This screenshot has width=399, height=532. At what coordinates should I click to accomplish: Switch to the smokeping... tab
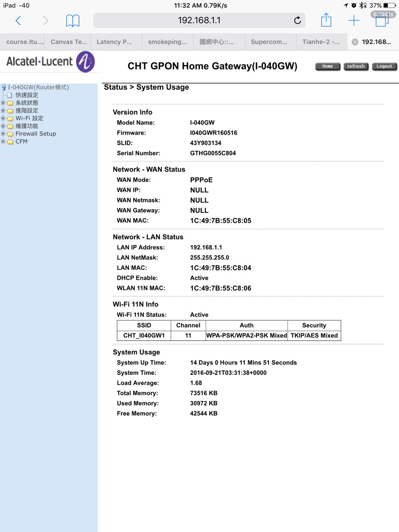167,42
